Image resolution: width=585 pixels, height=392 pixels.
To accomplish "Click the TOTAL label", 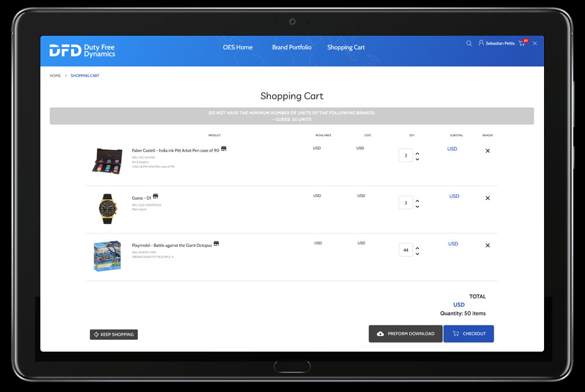I will [x=477, y=297].
